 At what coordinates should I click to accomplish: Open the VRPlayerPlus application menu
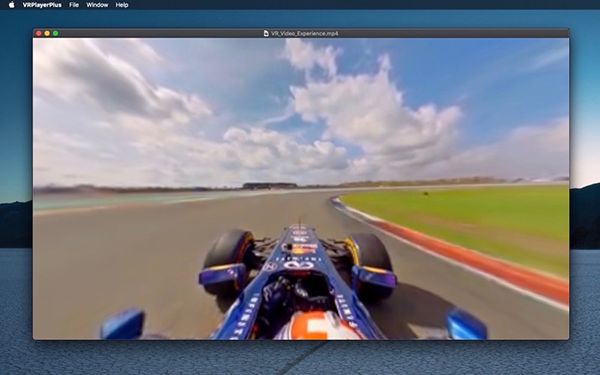click(42, 5)
